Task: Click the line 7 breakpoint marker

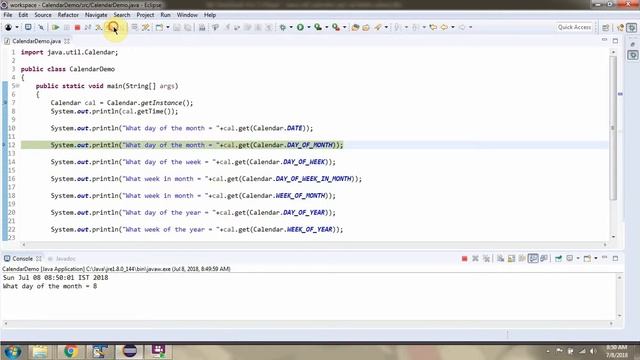Action: pos(5,103)
